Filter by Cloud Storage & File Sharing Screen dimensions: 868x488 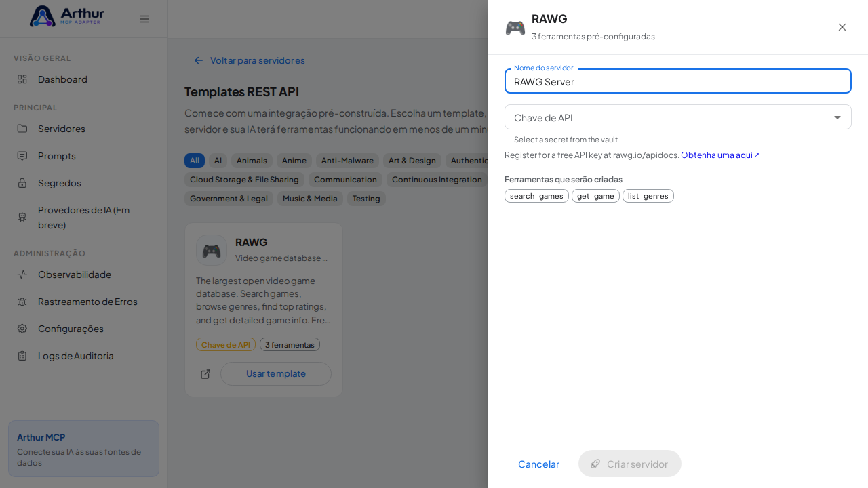click(244, 180)
